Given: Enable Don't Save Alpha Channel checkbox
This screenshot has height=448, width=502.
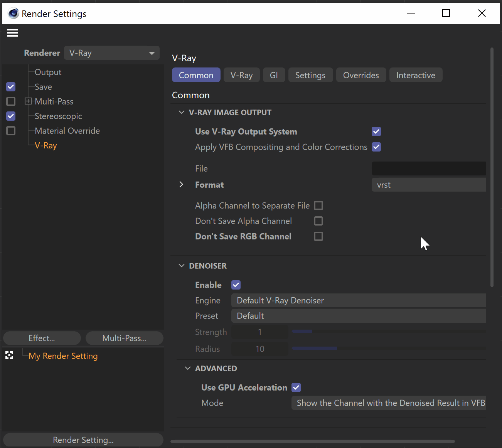Looking at the screenshot, I should click(x=318, y=221).
